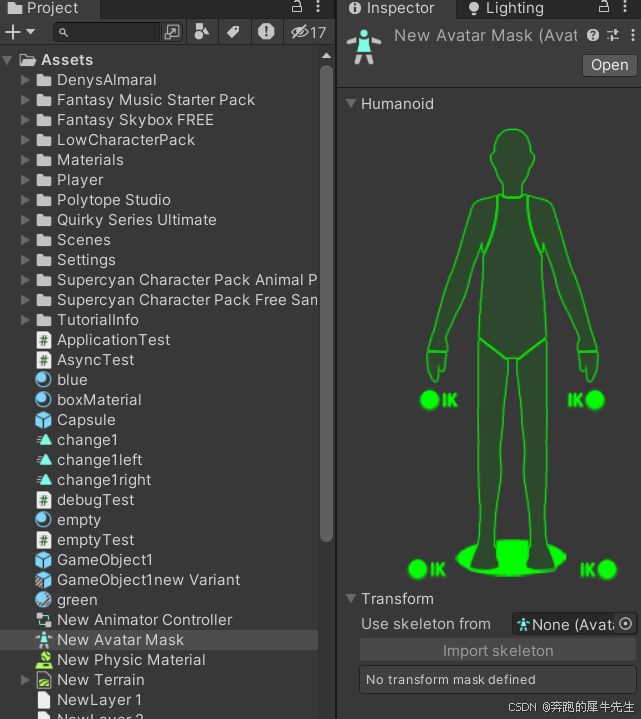Select the empty material icon
The image size is (641, 719).
(44, 520)
